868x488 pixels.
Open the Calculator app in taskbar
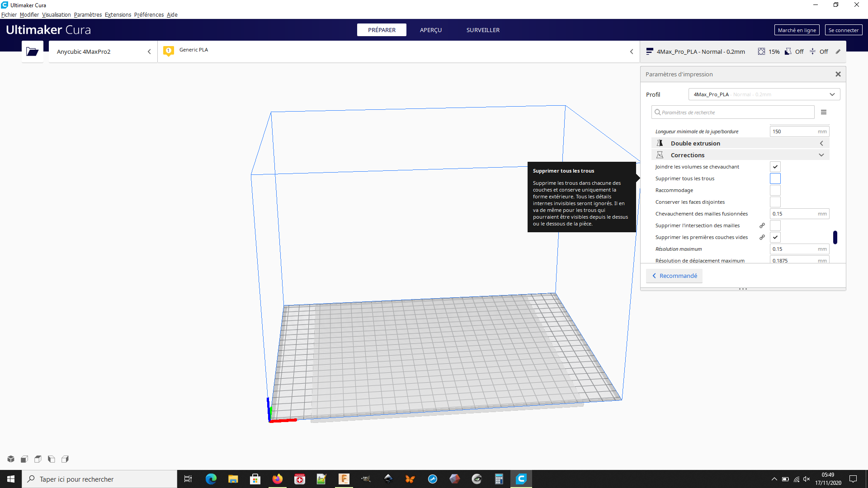499,479
